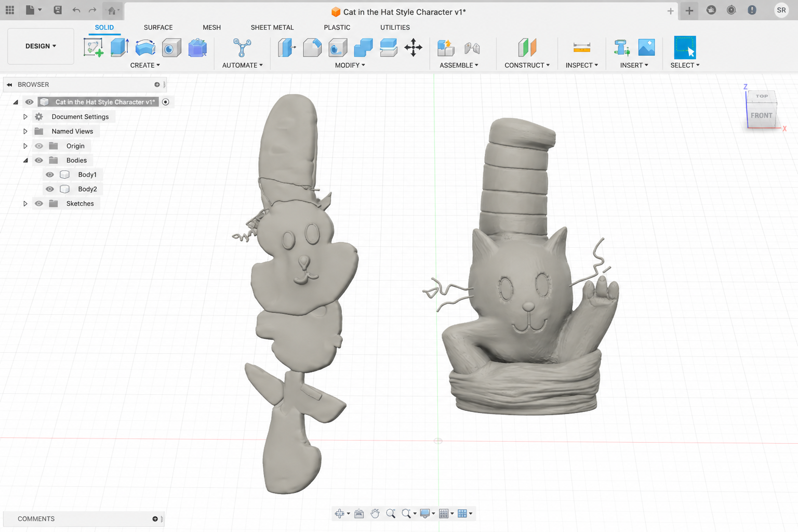This screenshot has height=532, width=798.
Task: Select the Combine tool
Action: click(363, 47)
